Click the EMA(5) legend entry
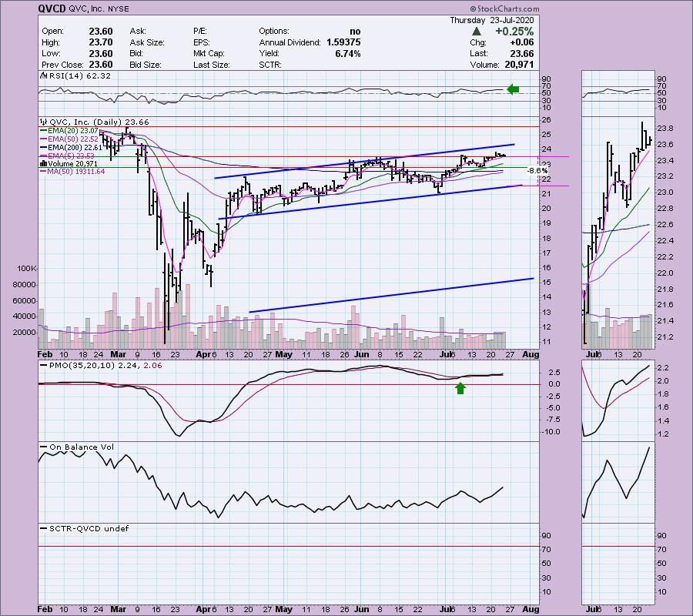Screen dimensions: 693x616 67,156
